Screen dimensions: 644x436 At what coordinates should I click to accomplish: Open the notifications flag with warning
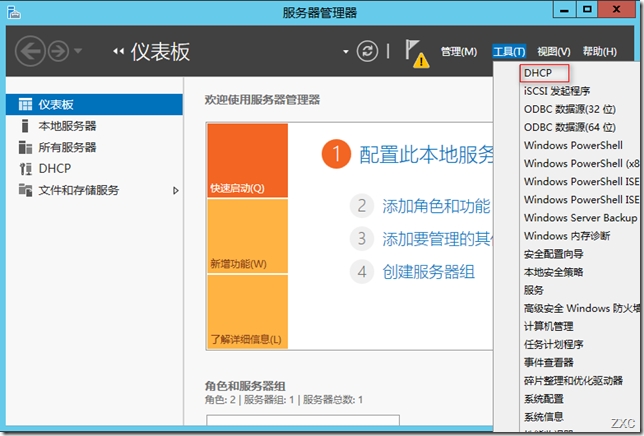[416, 54]
